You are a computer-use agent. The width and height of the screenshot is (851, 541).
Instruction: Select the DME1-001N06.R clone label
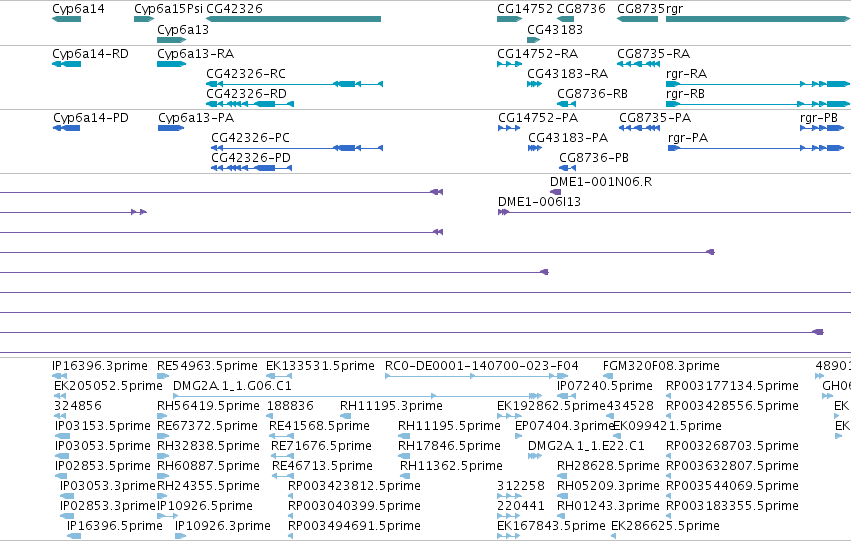601,181
